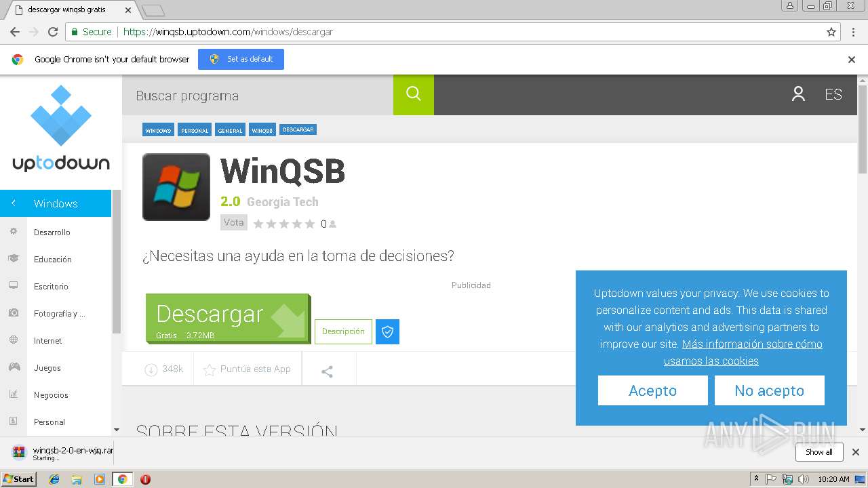This screenshot has height=488, width=868.
Task: Open the Educación category
Action: 53,259
